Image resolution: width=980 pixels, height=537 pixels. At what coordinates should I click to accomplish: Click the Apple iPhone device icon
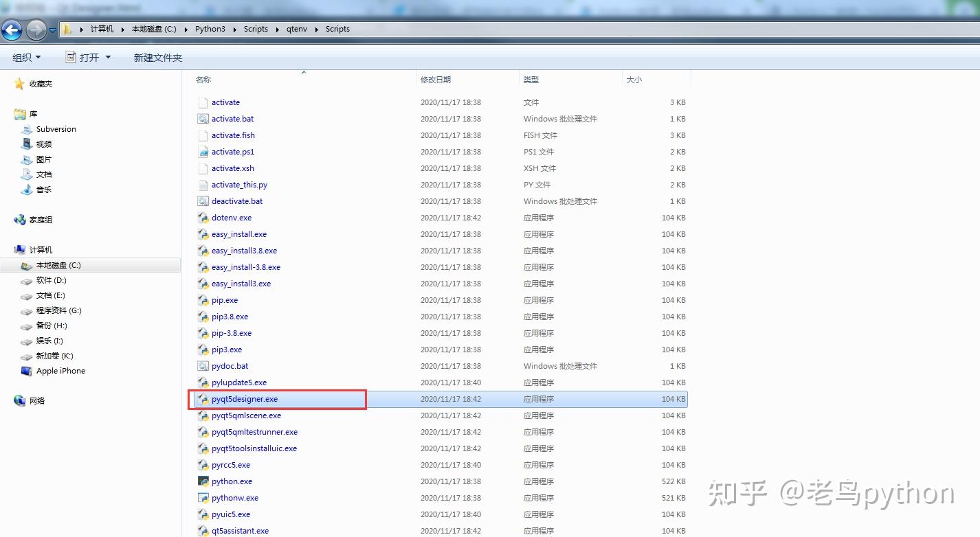pos(27,371)
